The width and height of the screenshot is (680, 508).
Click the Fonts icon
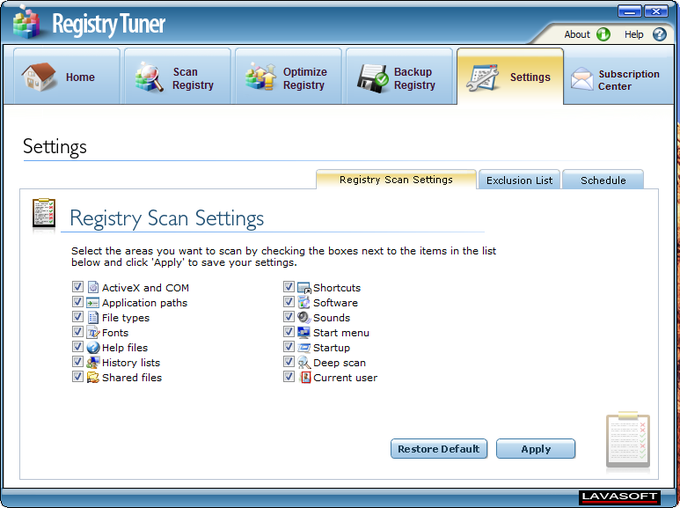(93, 333)
